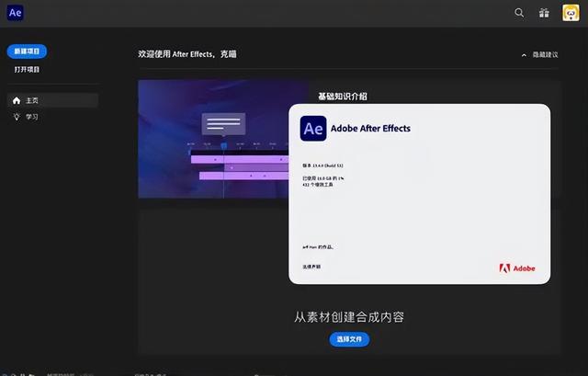Click the 基础知识介绍 heading

click(x=343, y=97)
